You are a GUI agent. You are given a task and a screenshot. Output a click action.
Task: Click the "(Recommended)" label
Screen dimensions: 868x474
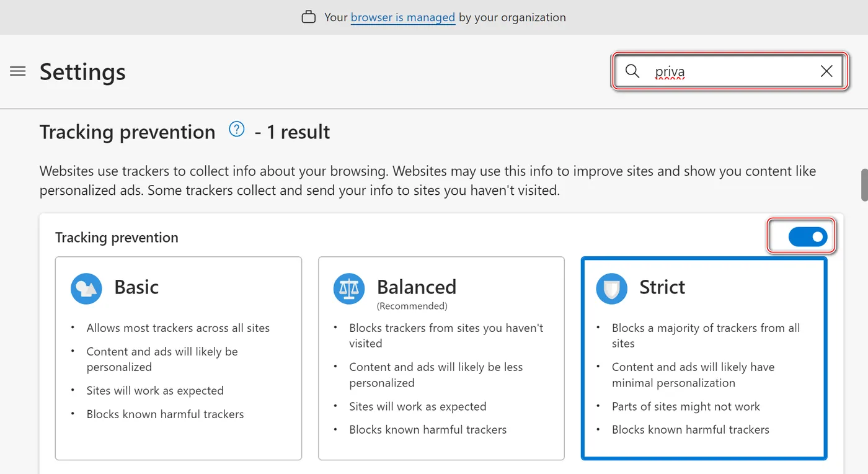pos(412,306)
